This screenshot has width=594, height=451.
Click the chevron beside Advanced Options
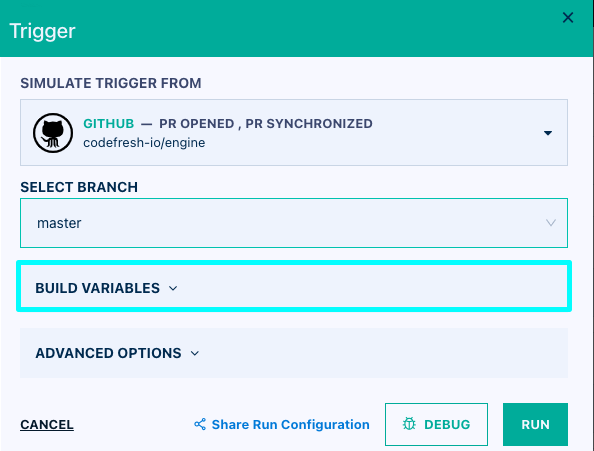(195, 354)
